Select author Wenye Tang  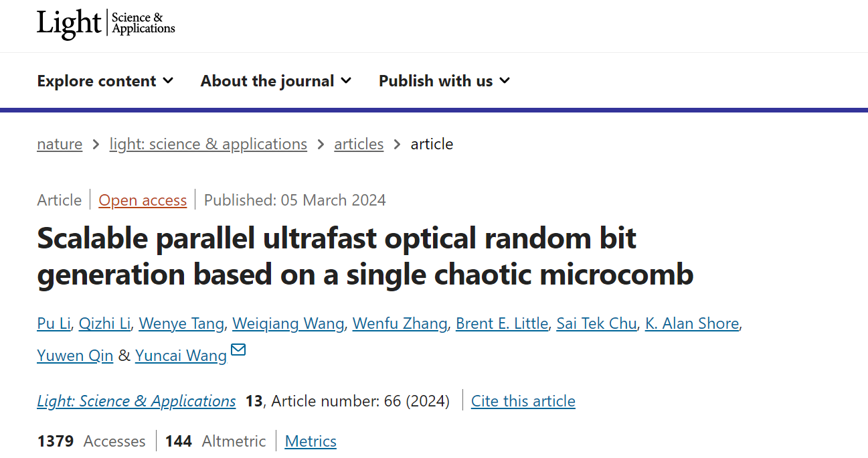(181, 323)
